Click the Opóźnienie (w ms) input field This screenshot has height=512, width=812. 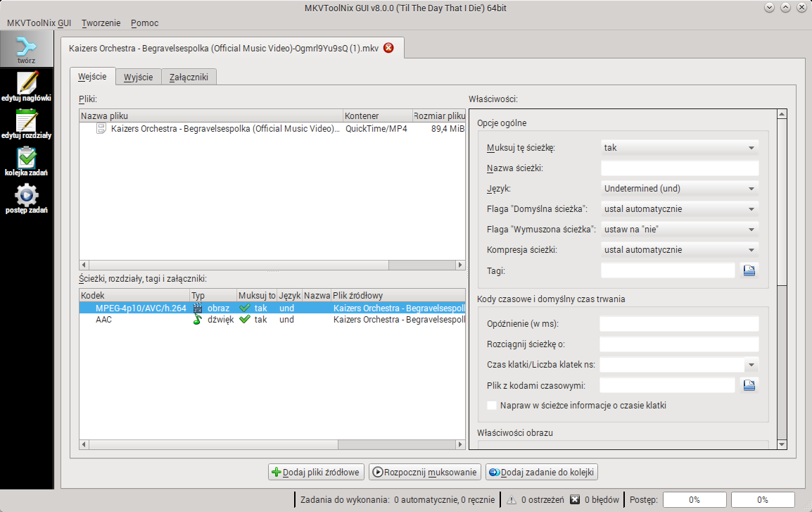coord(680,324)
